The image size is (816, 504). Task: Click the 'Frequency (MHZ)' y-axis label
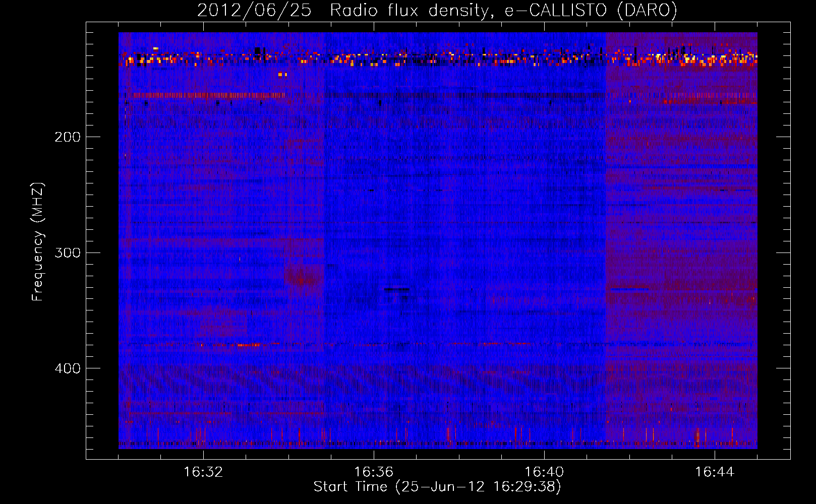pyautogui.click(x=38, y=242)
